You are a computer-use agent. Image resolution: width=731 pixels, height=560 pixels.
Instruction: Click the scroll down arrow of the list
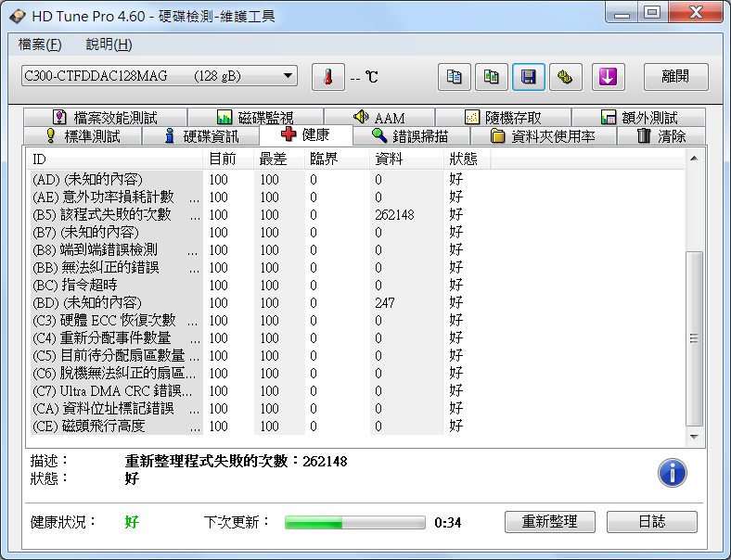tap(694, 437)
